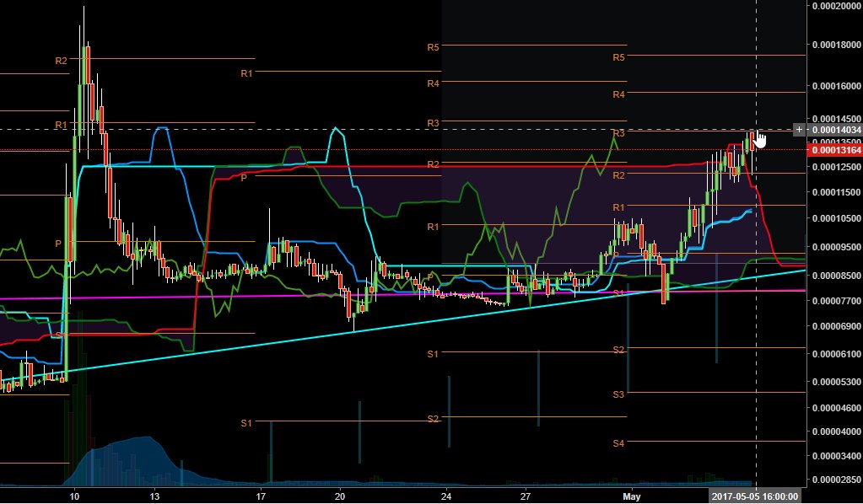
Task: Click the 0.00004600 price axis label
Action: [x=837, y=408]
